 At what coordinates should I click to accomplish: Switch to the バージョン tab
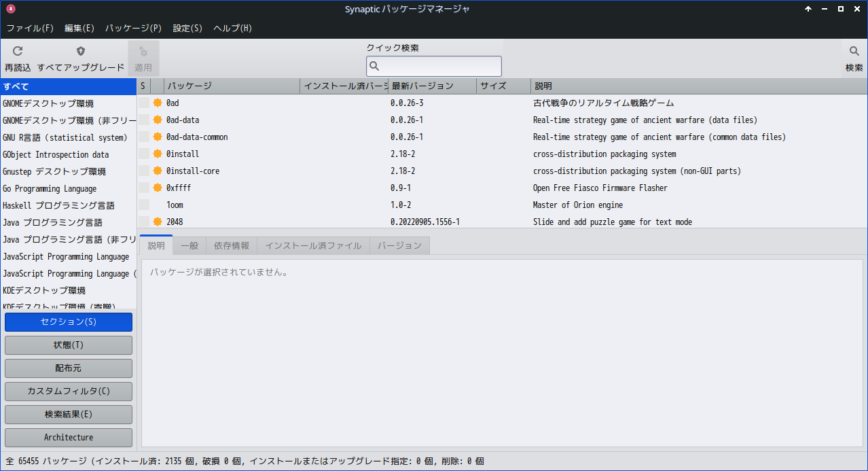click(399, 245)
